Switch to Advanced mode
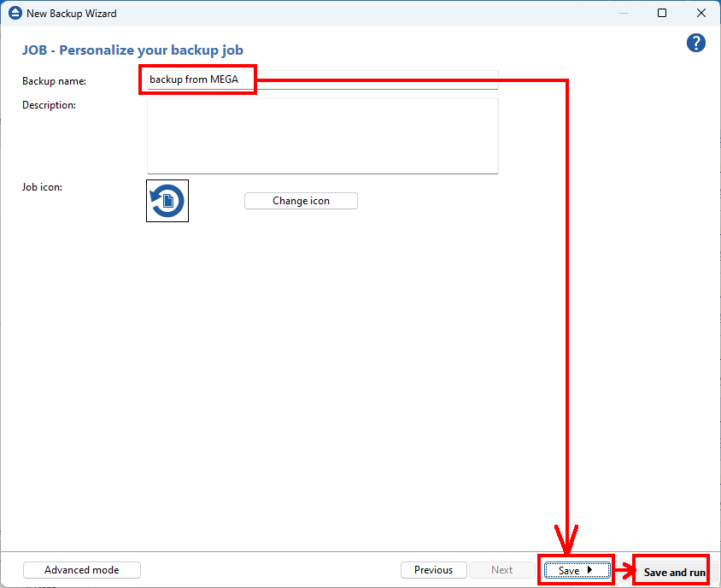 pos(82,570)
